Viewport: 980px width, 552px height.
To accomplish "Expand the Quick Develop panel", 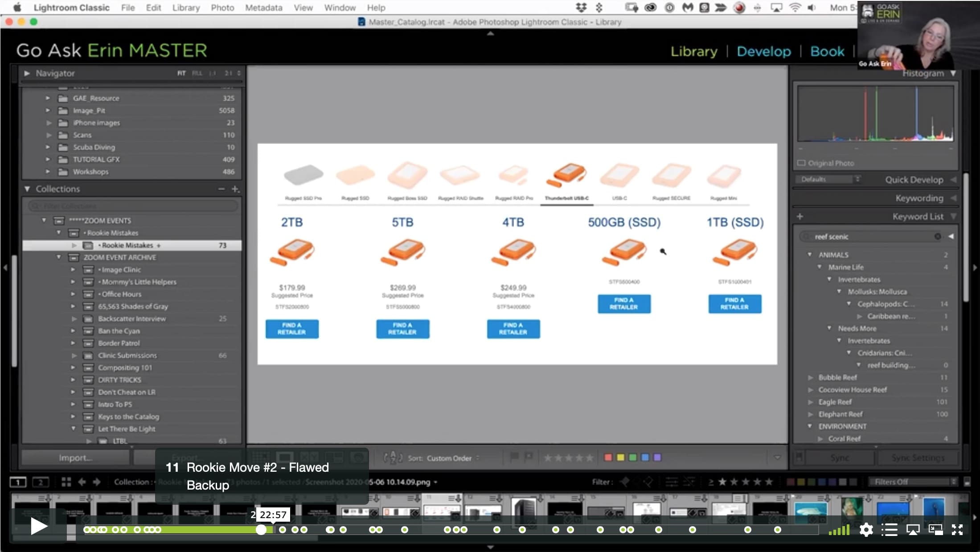I will click(953, 180).
